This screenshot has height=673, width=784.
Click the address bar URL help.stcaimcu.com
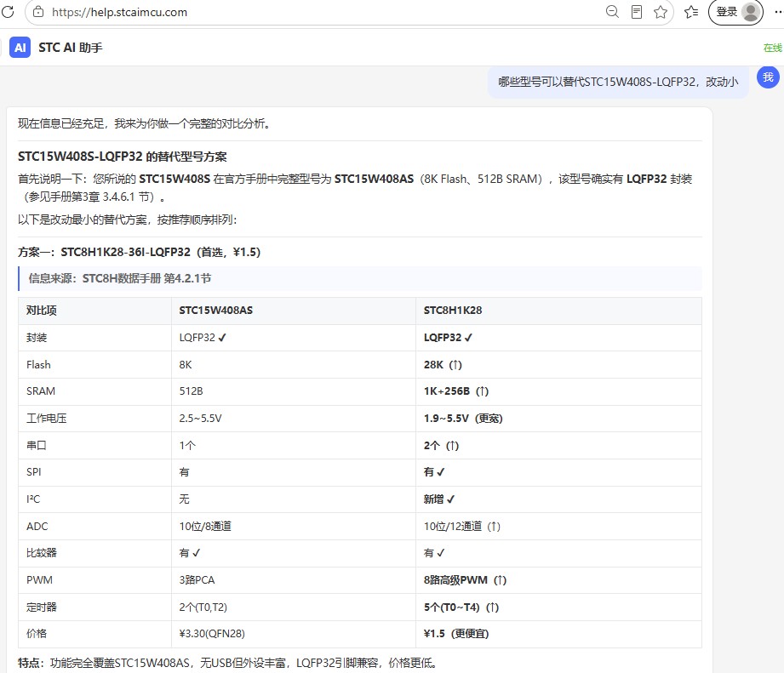pos(119,12)
